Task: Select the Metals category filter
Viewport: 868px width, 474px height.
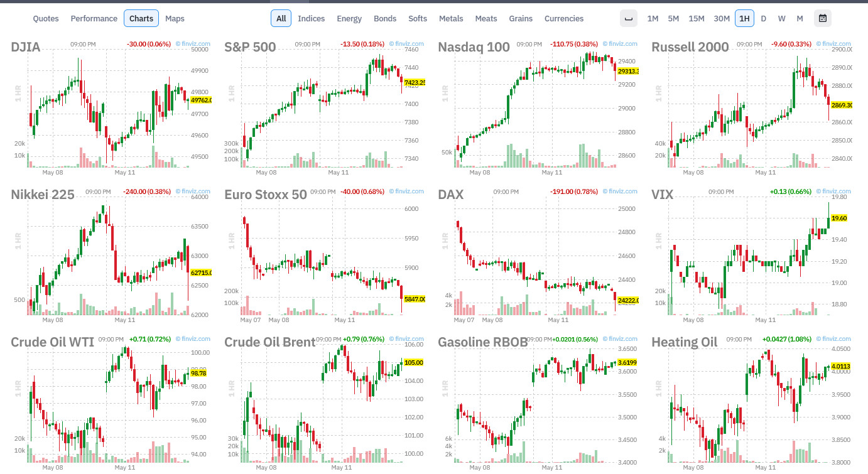Action: point(451,18)
